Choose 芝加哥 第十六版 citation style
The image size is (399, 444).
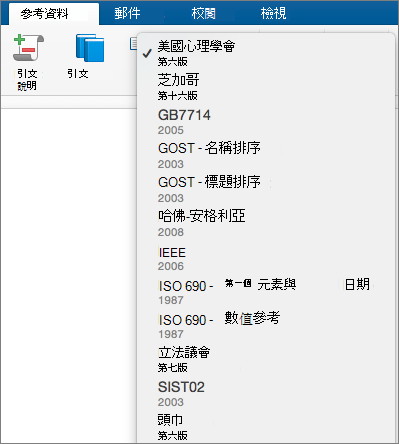(266, 87)
